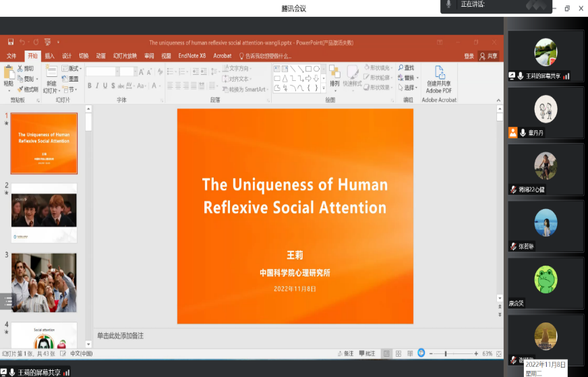Open the font name dropdown box

[x=102, y=71]
